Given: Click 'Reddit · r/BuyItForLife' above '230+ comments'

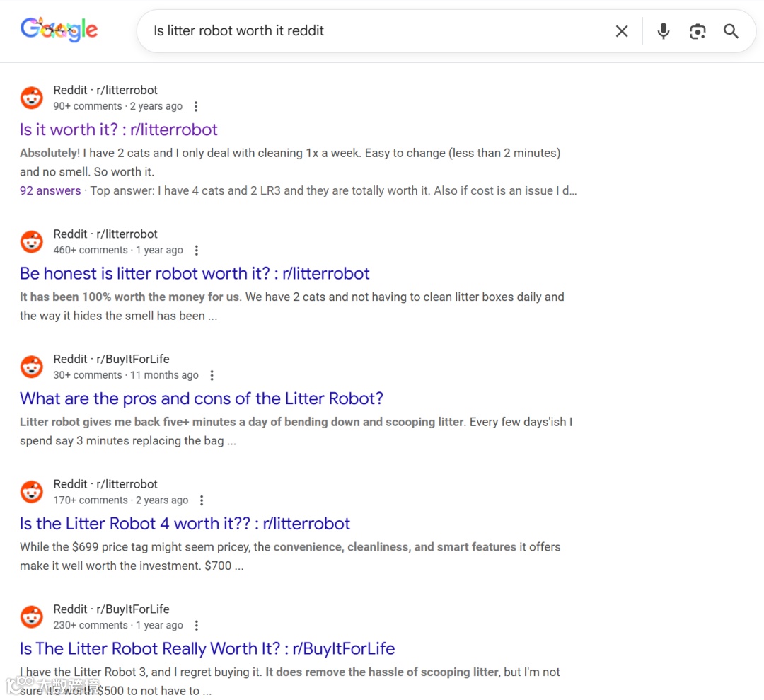Looking at the screenshot, I should coord(111,609).
